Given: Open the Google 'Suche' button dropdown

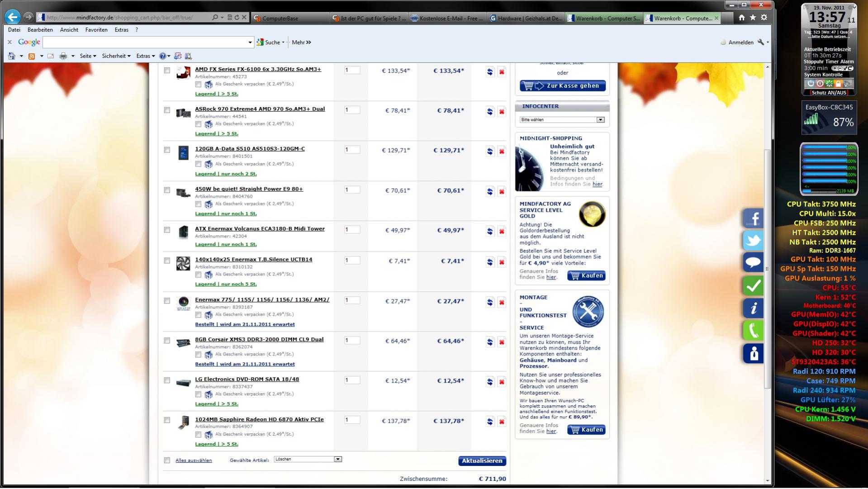Looking at the screenshot, I should [283, 43].
